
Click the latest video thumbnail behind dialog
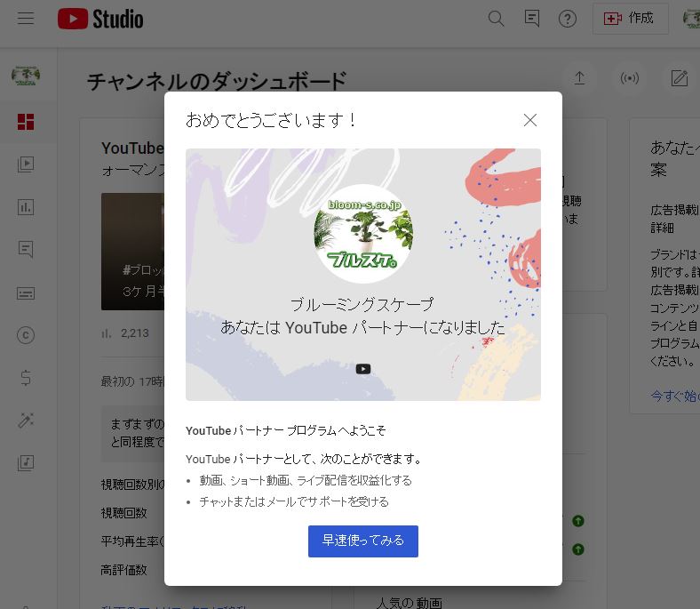tap(132, 252)
